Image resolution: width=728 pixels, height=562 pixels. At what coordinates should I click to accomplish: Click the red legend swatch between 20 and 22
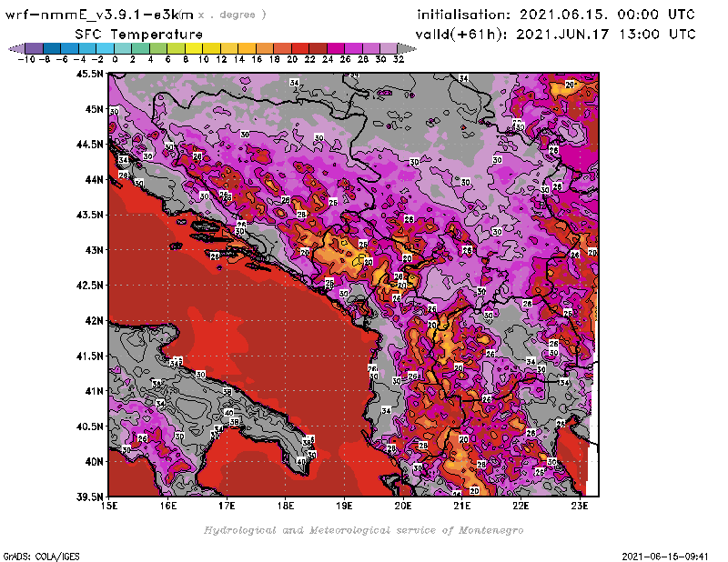pos(300,49)
